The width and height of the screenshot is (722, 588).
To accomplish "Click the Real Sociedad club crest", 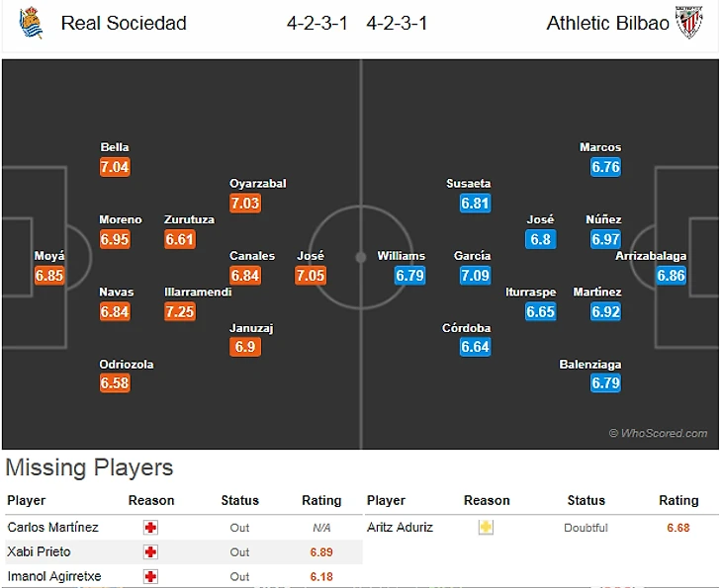I will coord(30,23).
